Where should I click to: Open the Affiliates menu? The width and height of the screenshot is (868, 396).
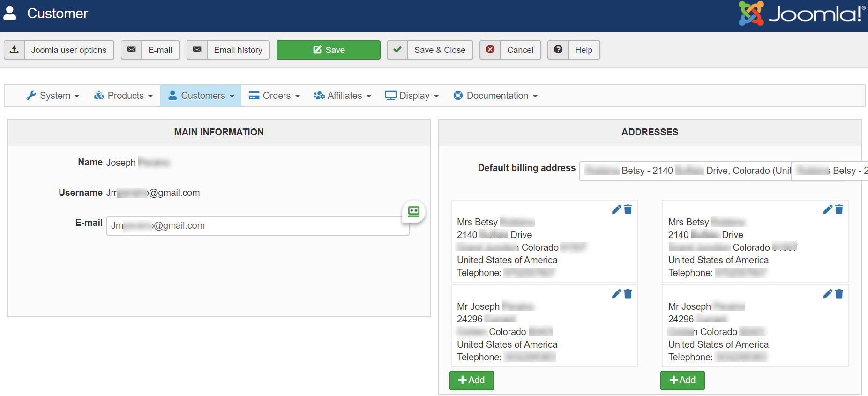click(343, 96)
